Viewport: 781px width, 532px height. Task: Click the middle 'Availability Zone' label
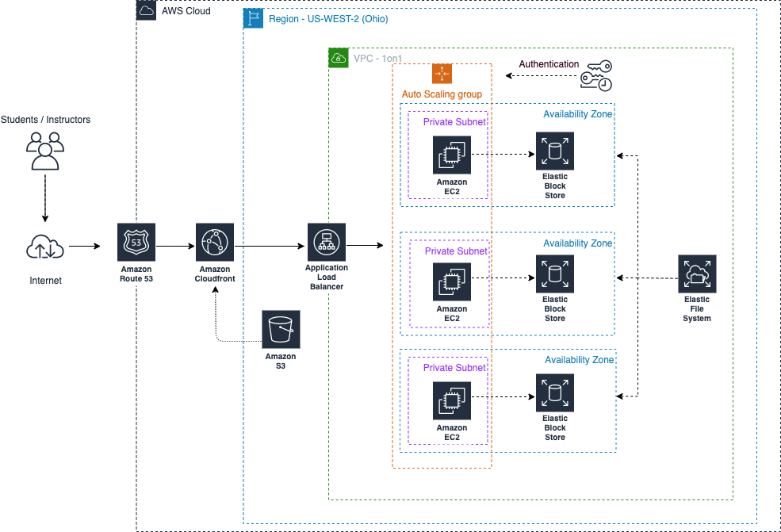pos(578,243)
